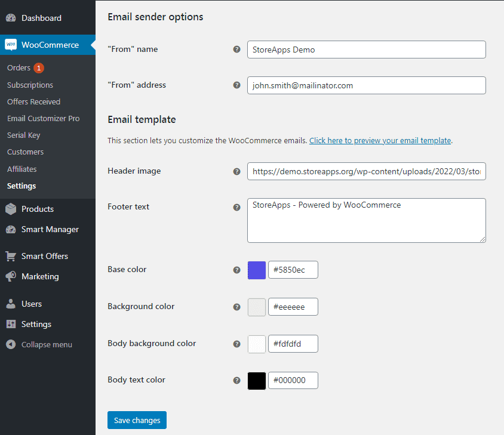This screenshot has width=504, height=435.
Task: Click help icon next to Body text color
Action: pos(236,380)
